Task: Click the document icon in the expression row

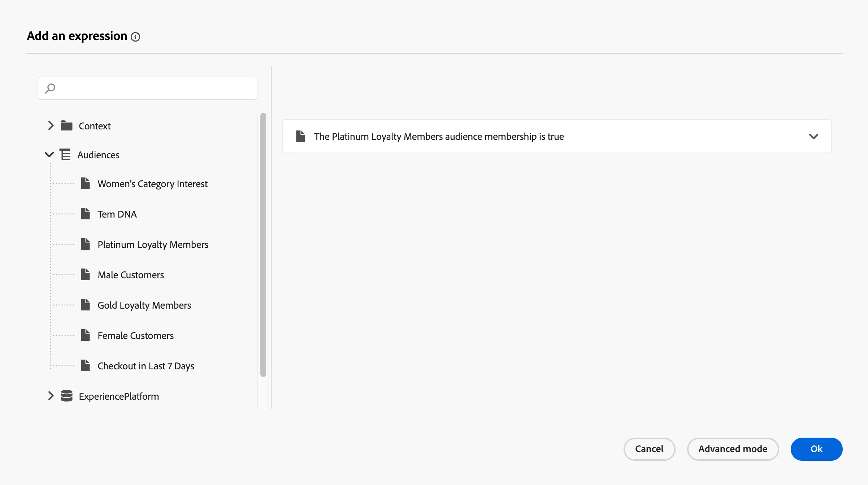Action: click(300, 136)
